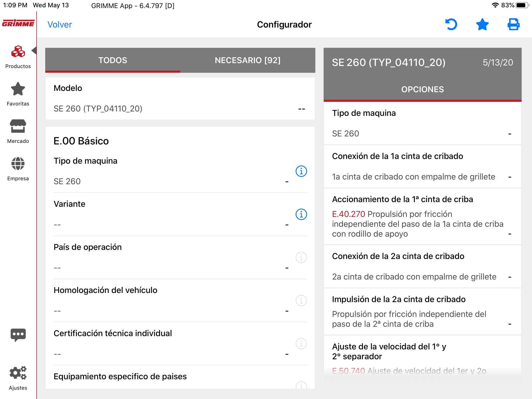532x399 pixels.
Task: Click the 5/13/20 date in the header
Action: (498, 62)
